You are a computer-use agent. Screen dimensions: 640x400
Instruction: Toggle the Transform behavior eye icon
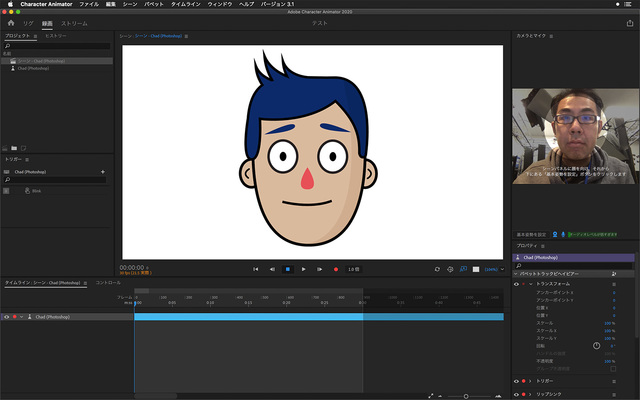[517, 284]
